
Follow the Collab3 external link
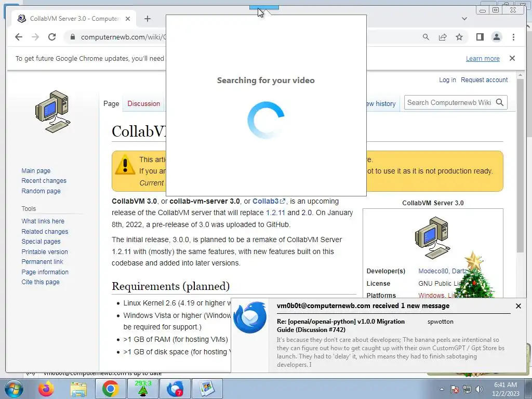click(x=269, y=201)
